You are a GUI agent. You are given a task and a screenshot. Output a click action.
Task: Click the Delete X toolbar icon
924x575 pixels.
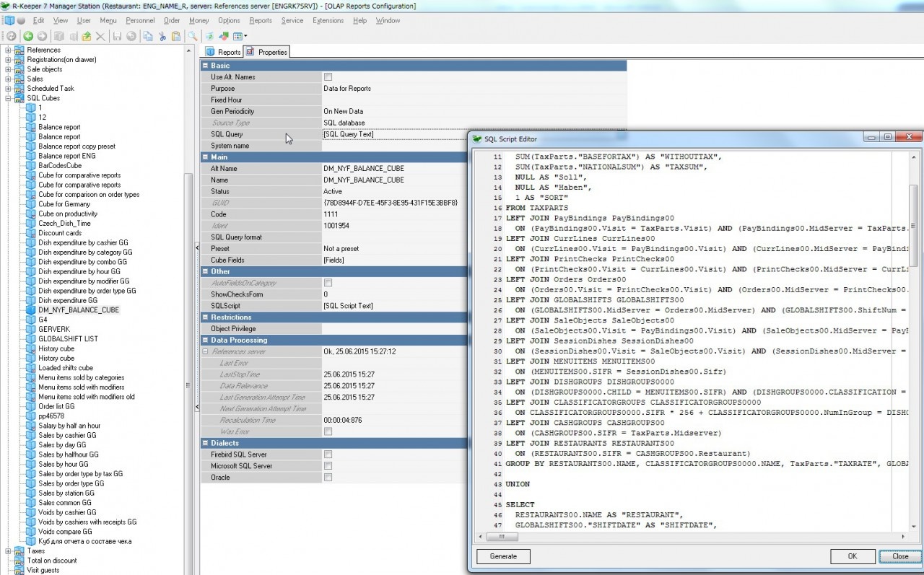click(100, 36)
